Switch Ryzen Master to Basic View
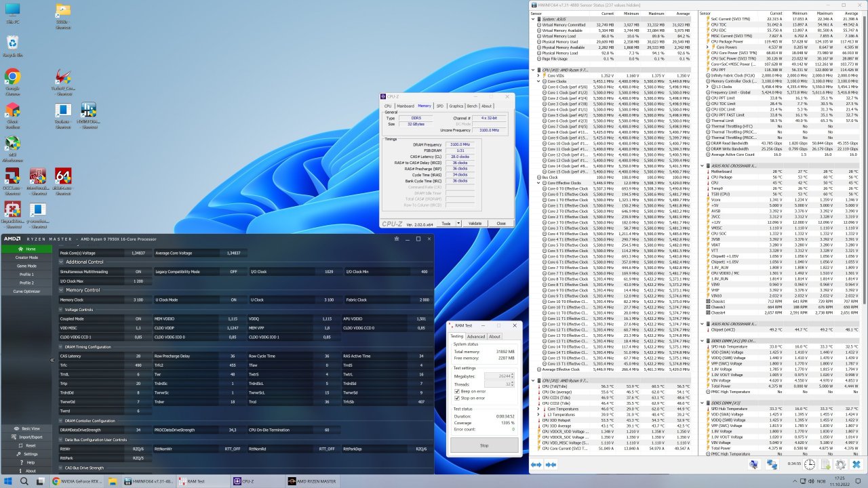Viewport: 868px width, 488px height. click(x=26, y=428)
